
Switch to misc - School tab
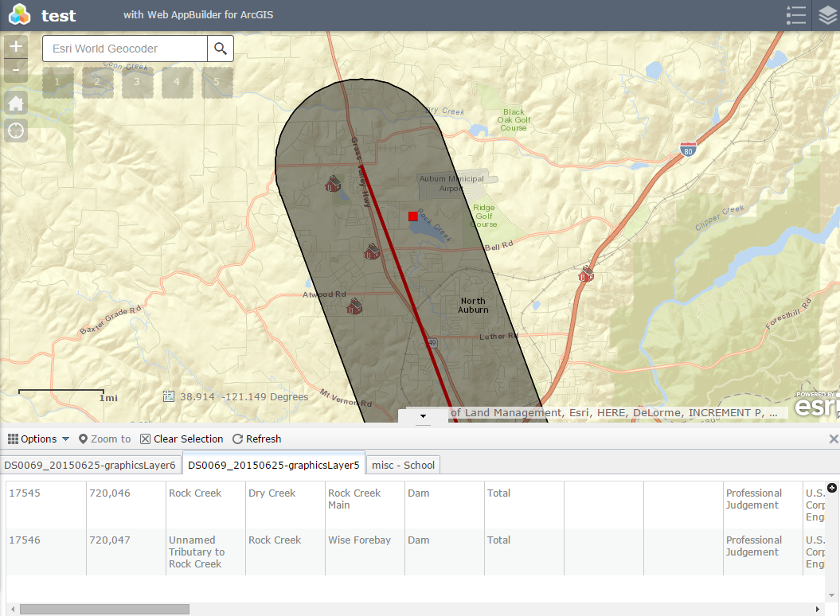tap(404, 465)
